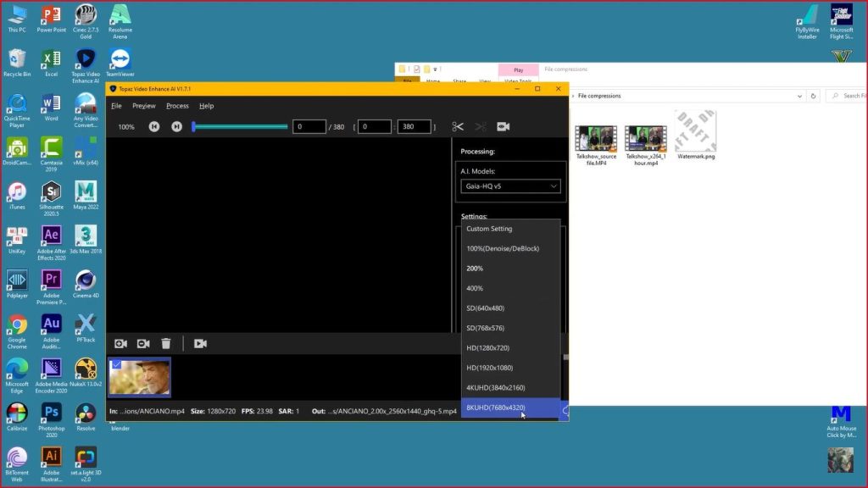This screenshot has width=868, height=488.
Task: Click the start processing camera icon
Action: (200, 343)
